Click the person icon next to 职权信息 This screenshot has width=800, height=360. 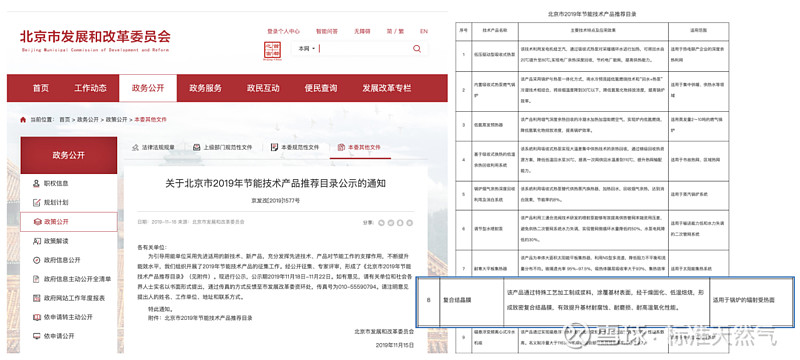pos(36,183)
